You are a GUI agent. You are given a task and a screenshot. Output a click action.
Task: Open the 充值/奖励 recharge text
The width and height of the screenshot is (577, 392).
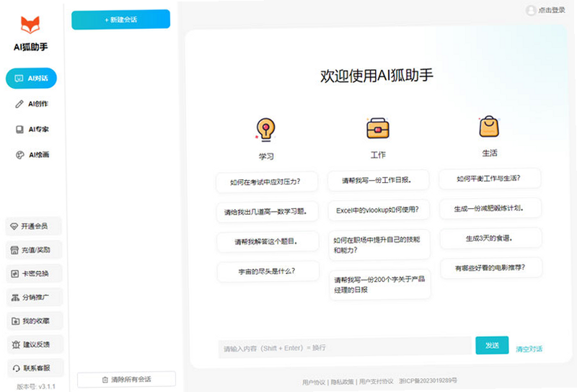pos(35,250)
